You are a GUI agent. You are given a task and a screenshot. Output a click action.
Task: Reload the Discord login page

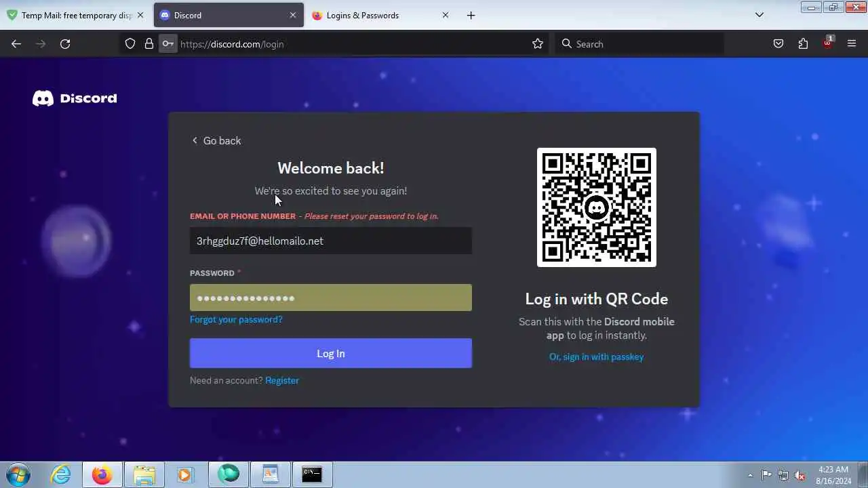(65, 44)
